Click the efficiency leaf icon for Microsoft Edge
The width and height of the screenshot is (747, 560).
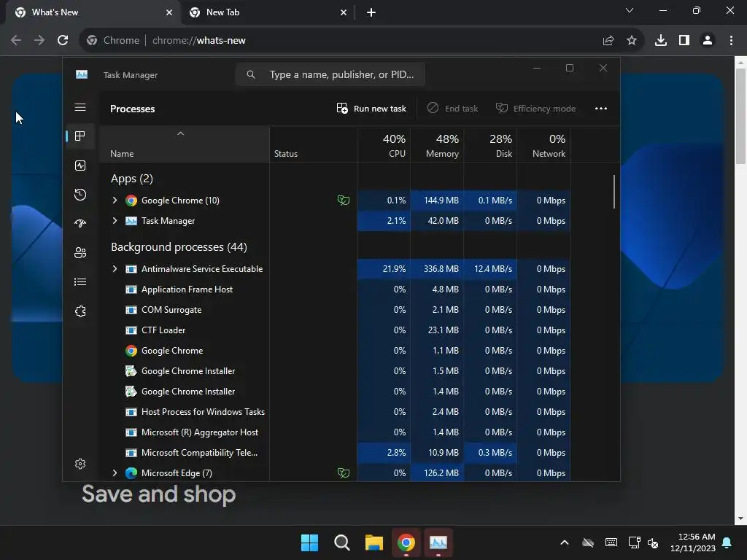(343, 472)
